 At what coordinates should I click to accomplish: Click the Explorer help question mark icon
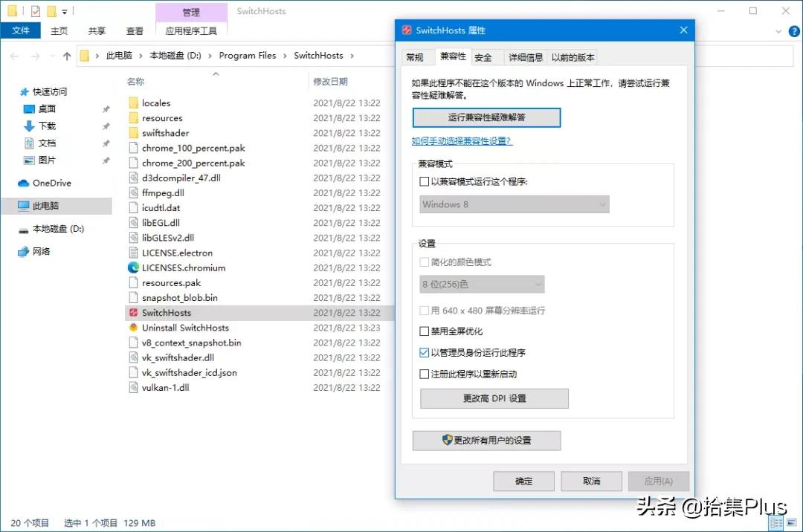(794, 31)
